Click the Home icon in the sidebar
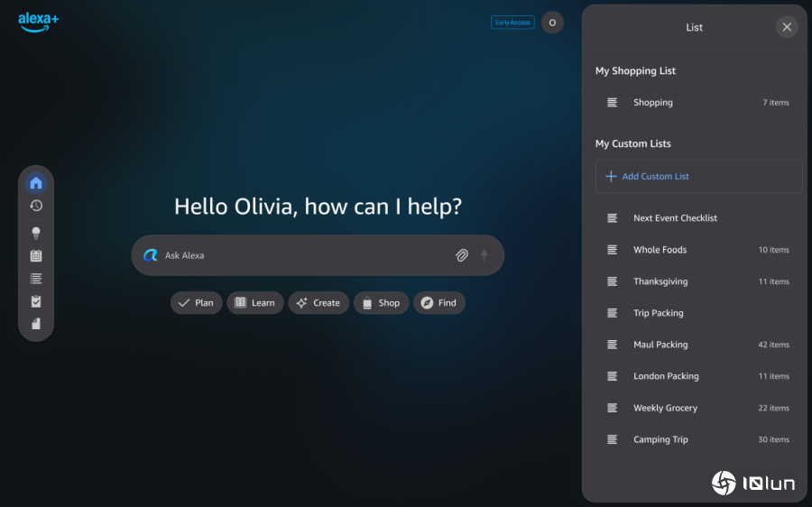Image resolution: width=812 pixels, height=507 pixels. [x=36, y=183]
